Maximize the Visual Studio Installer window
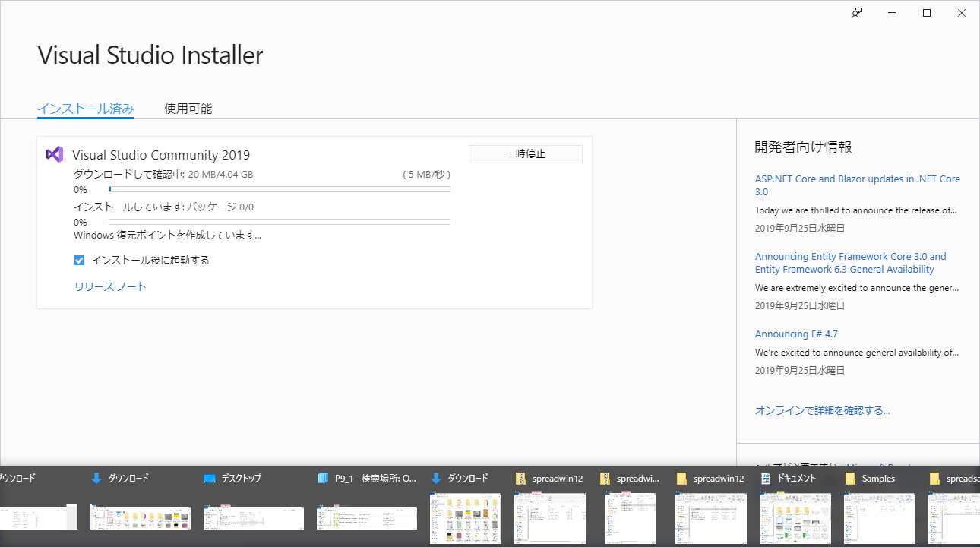The width and height of the screenshot is (980, 547). tap(927, 13)
